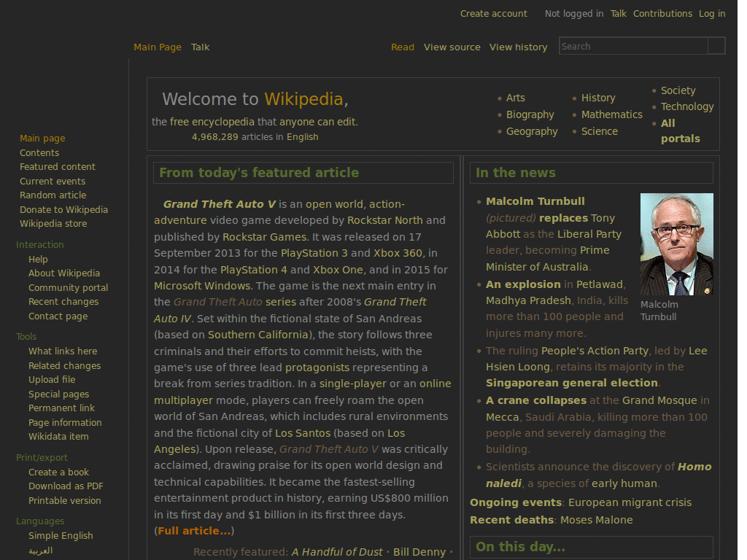Click Create account link
The image size is (747, 560).
[494, 14]
